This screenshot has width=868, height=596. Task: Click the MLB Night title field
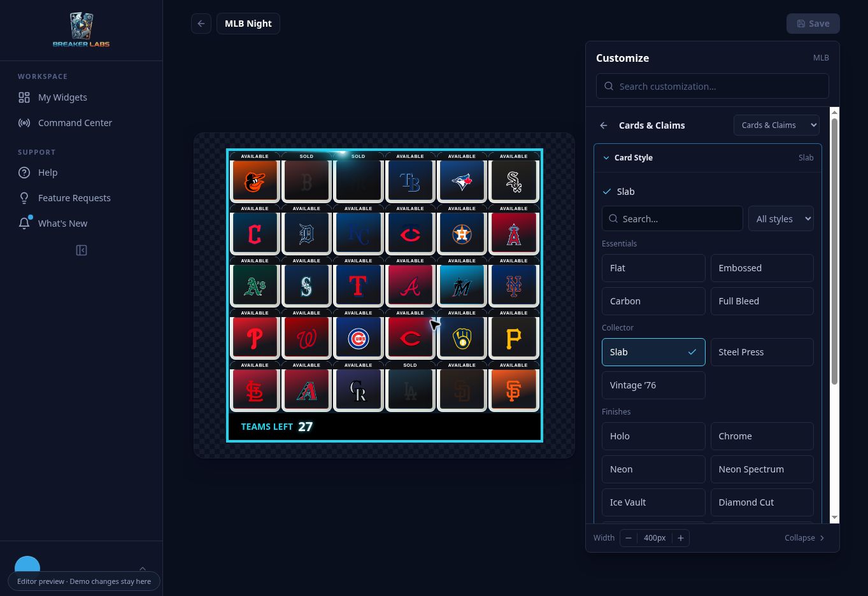click(x=248, y=24)
